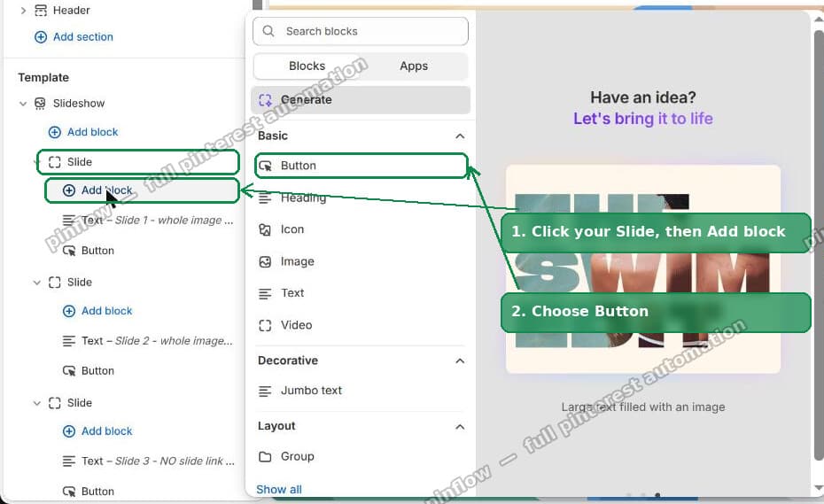824x504 pixels.
Task: Choose the Button block from Basic
Action: click(x=361, y=166)
